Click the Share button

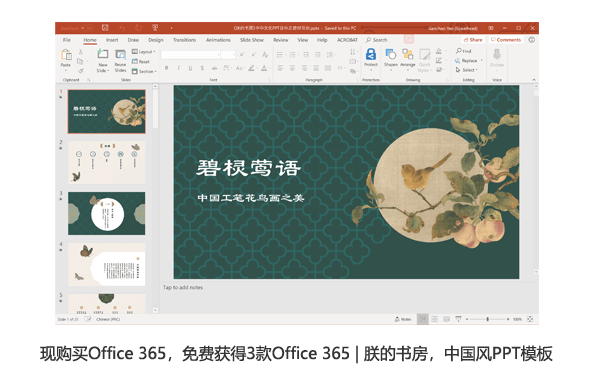coord(473,40)
